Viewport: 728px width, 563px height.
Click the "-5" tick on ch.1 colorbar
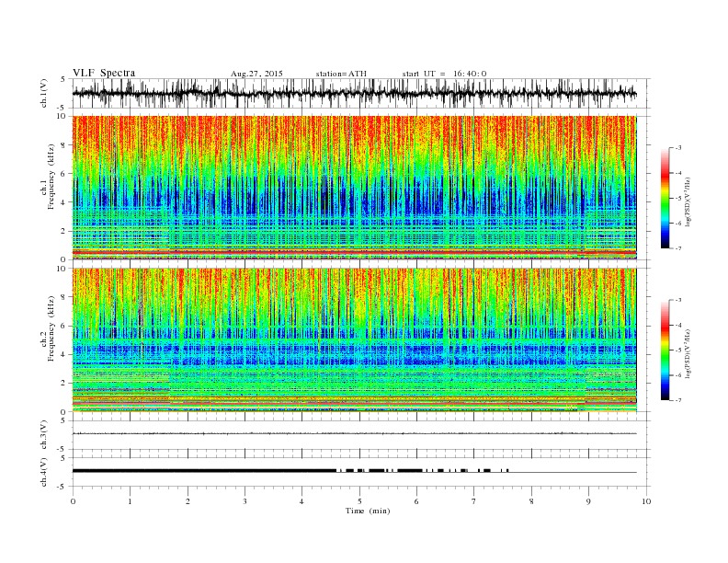[678, 199]
